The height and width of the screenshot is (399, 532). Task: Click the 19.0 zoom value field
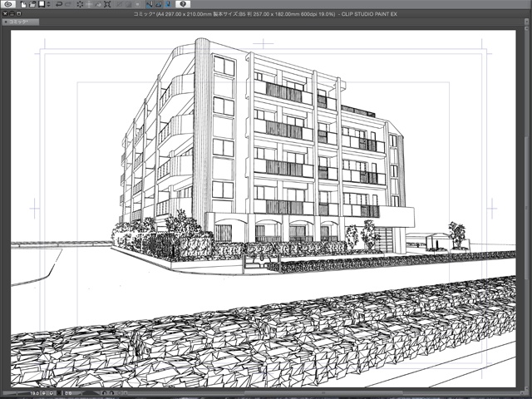tap(35, 393)
